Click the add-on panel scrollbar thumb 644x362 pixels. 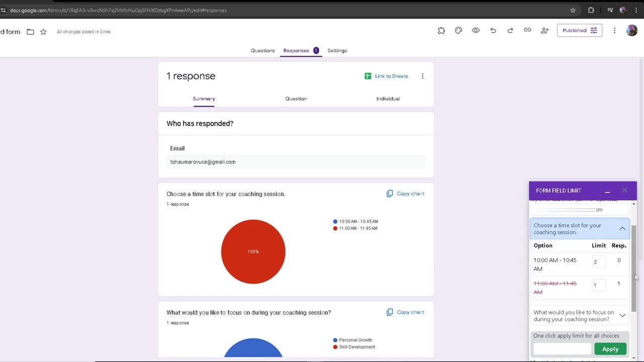click(634, 268)
